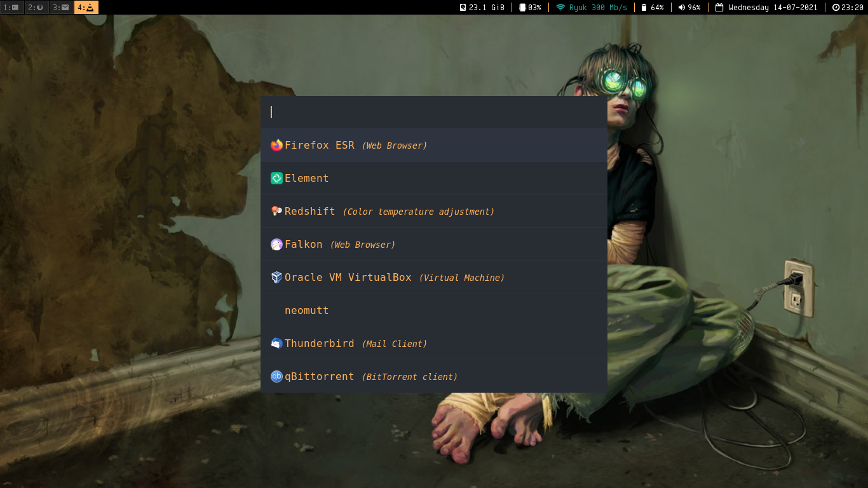Click the 'Thunderbird' name text
868x488 pixels.
pyautogui.click(x=320, y=344)
